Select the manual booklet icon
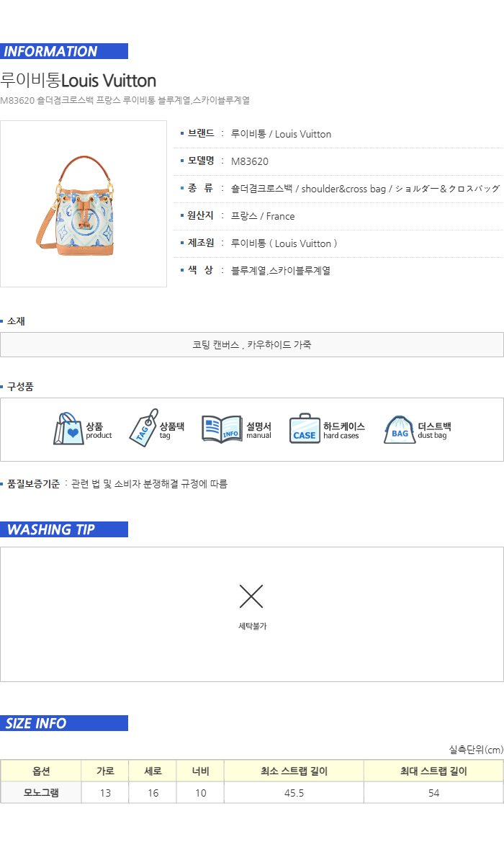 [x=222, y=429]
